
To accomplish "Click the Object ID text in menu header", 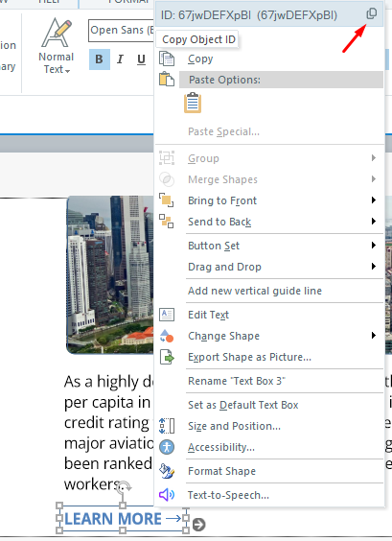I will click(249, 15).
